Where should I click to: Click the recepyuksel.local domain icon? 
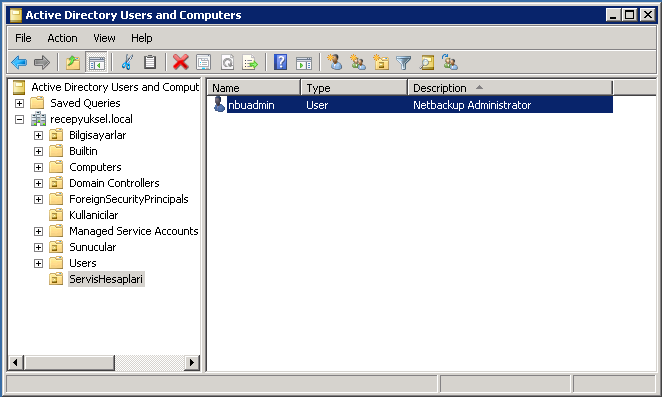pyautogui.click(x=38, y=119)
